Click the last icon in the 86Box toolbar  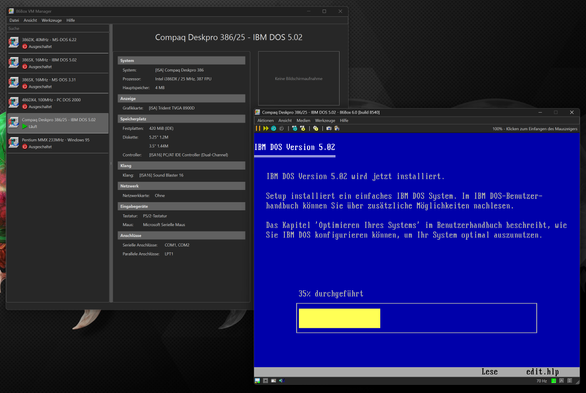point(337,129)
